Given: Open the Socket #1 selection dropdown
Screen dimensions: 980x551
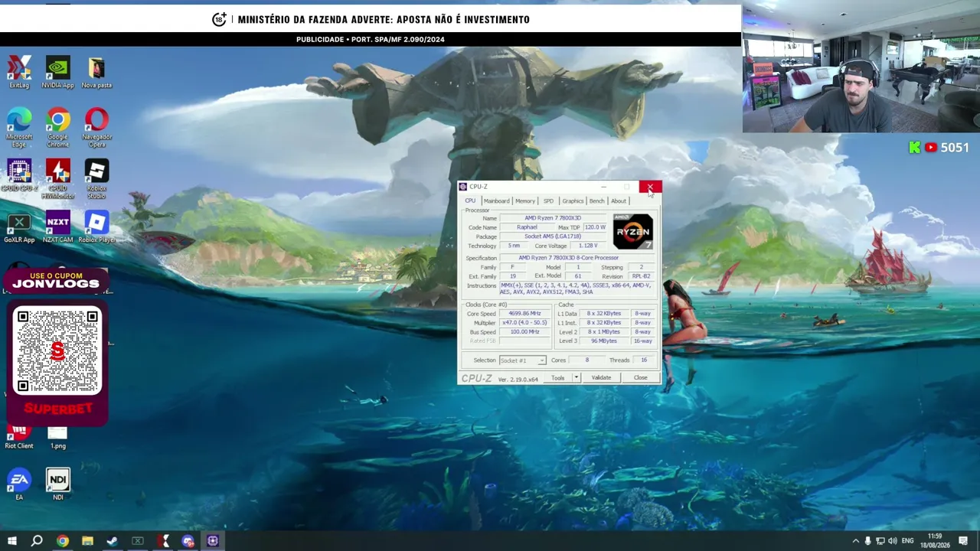Looking at the screenshot, I should coord(522,360).
